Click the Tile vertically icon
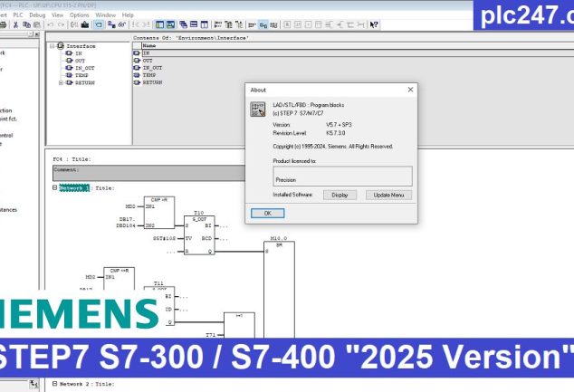 205,24
